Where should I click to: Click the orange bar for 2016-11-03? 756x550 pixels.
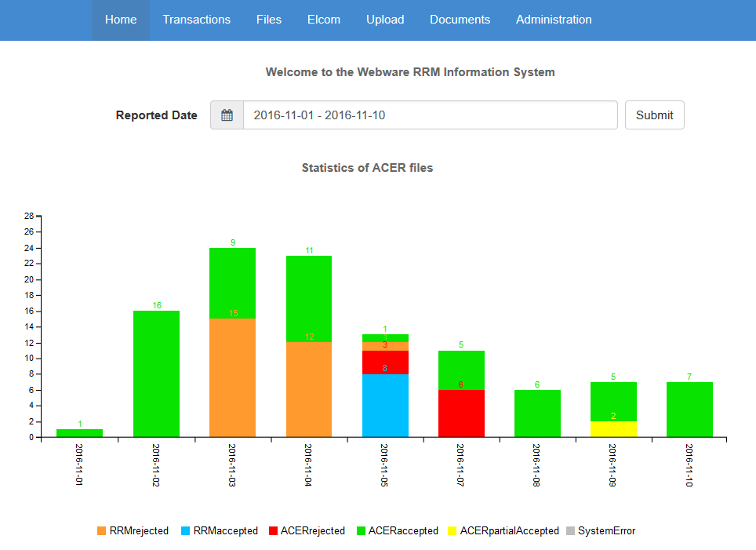(232, 378)
